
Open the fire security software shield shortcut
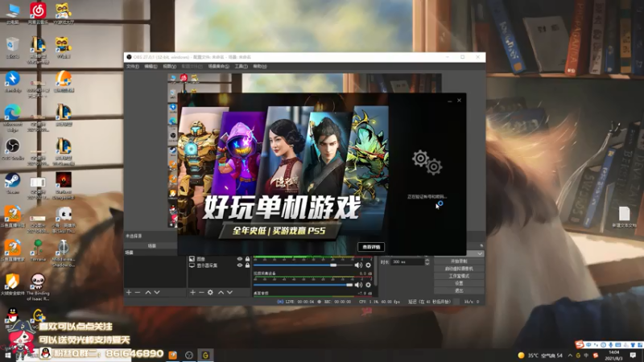(x=13, y=285)
